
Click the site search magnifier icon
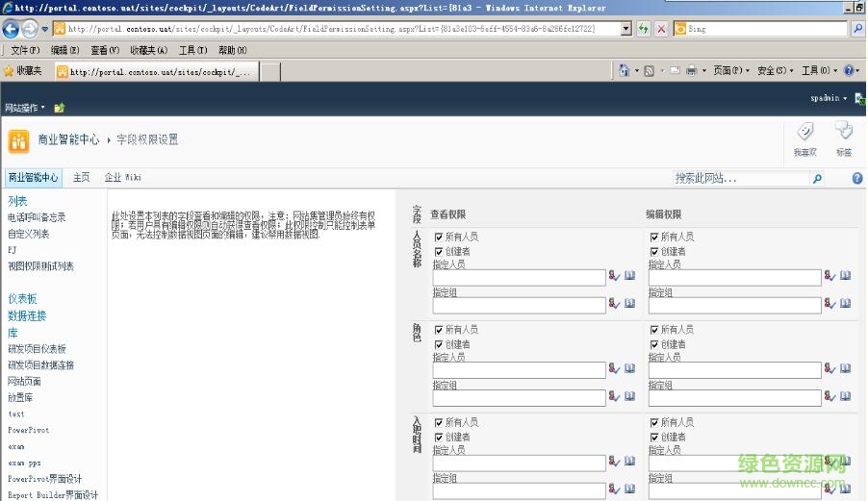(817, 179)
